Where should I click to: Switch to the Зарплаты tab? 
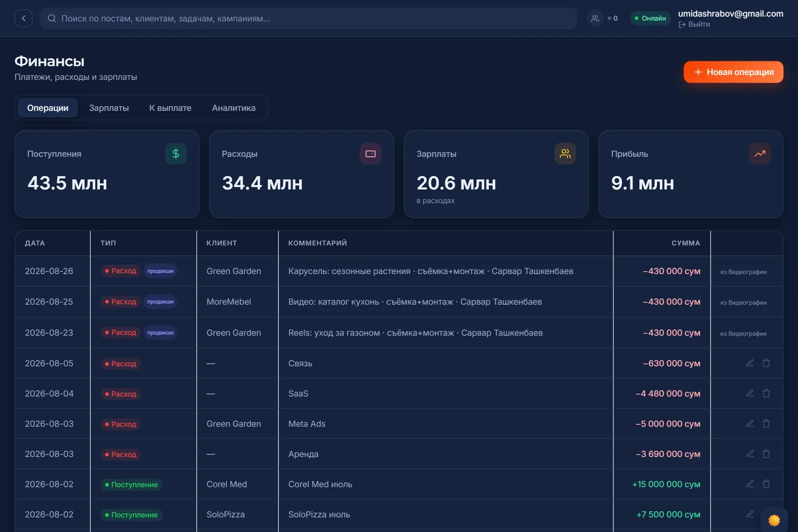(x=109, y=108)
